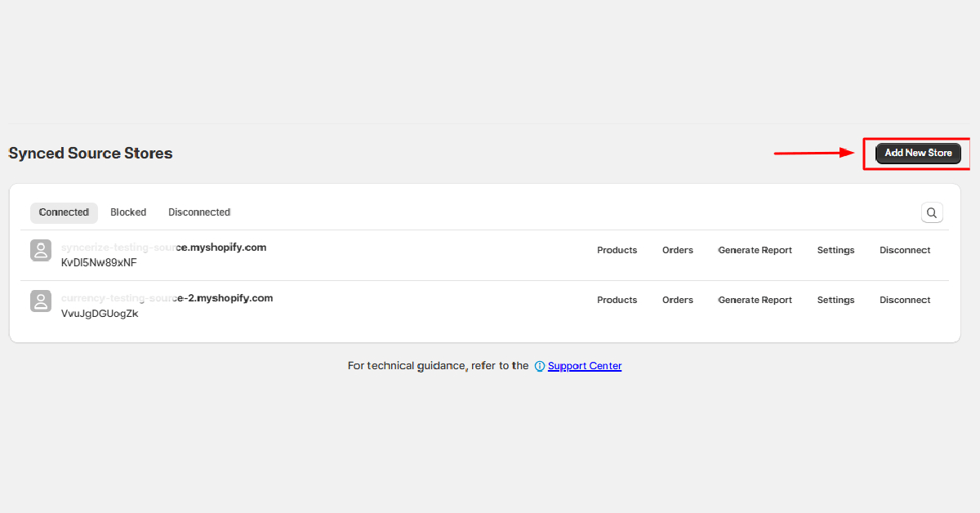This screenshot has height=513, width=980.
Task: Click the syncerize-testing-source store avatar icon
Action: [41, 251]
